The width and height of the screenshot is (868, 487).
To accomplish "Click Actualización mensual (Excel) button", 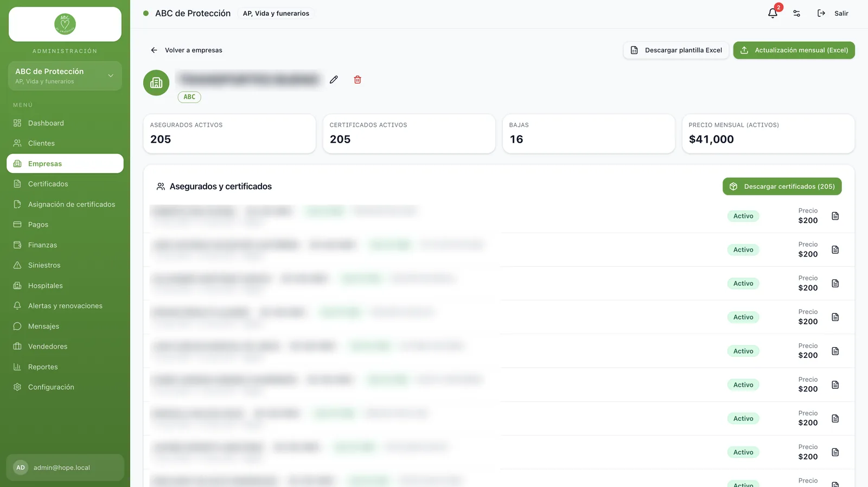I will [x=794, y=50].
